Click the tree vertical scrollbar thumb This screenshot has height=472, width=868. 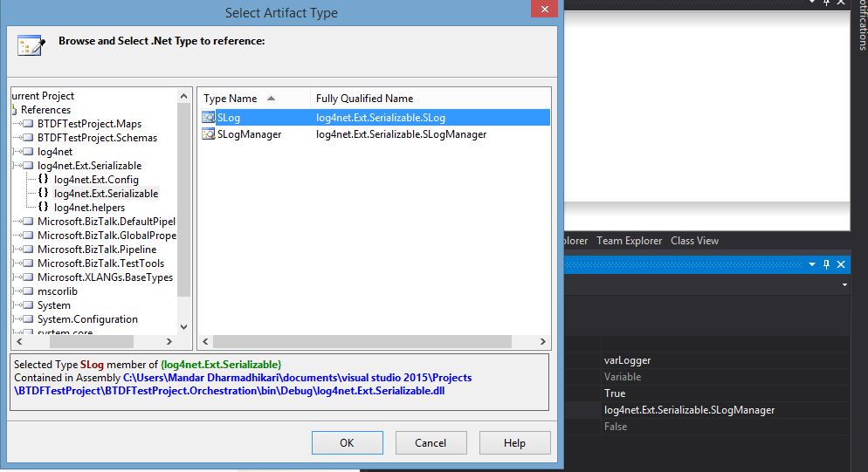point(183,200)
